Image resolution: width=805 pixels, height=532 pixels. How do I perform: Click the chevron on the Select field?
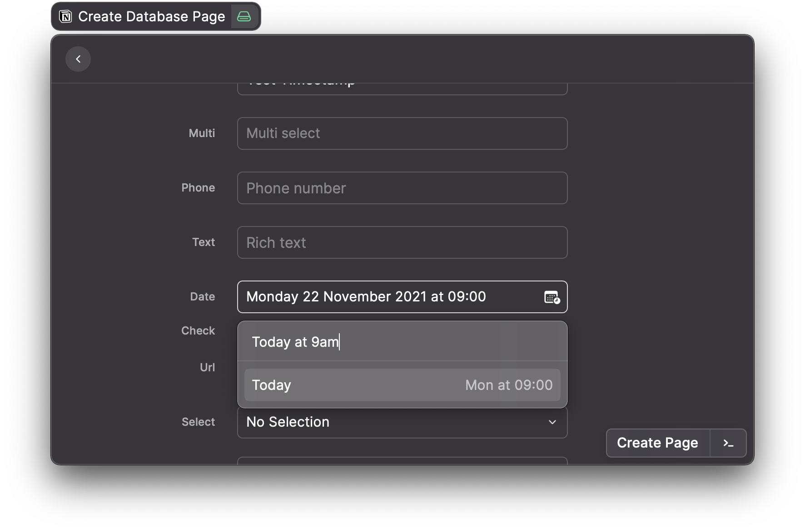(x=552, y=422)
